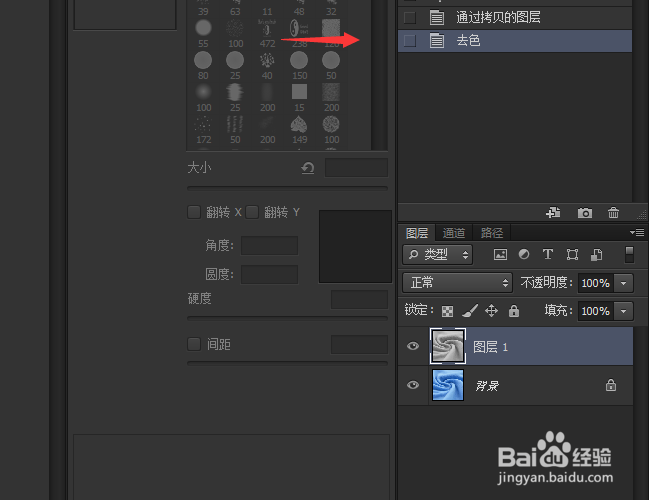
Task: Click the 间距 value field
Action: point(359,344)
